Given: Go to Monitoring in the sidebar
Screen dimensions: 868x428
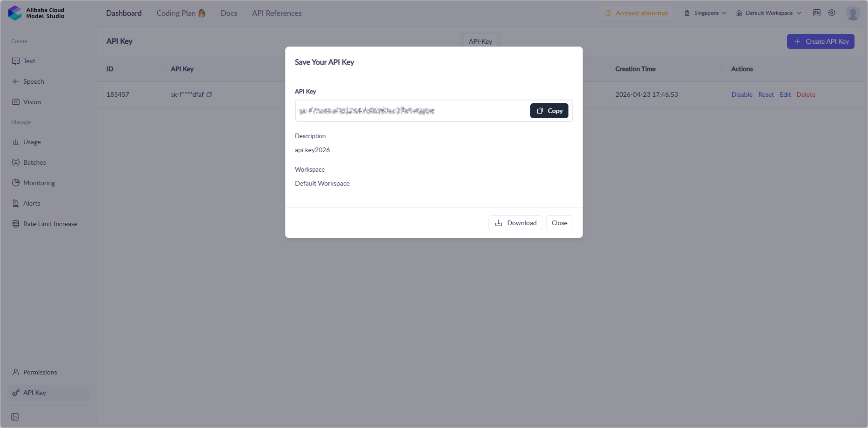Looking at the screenshot, I should coord(39,183).
